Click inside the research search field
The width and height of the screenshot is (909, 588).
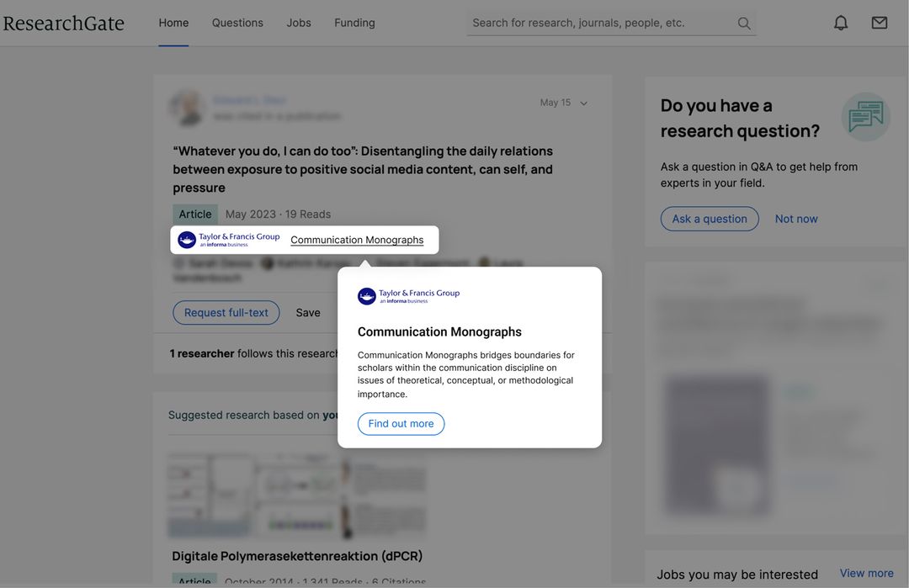click(589, 21)
